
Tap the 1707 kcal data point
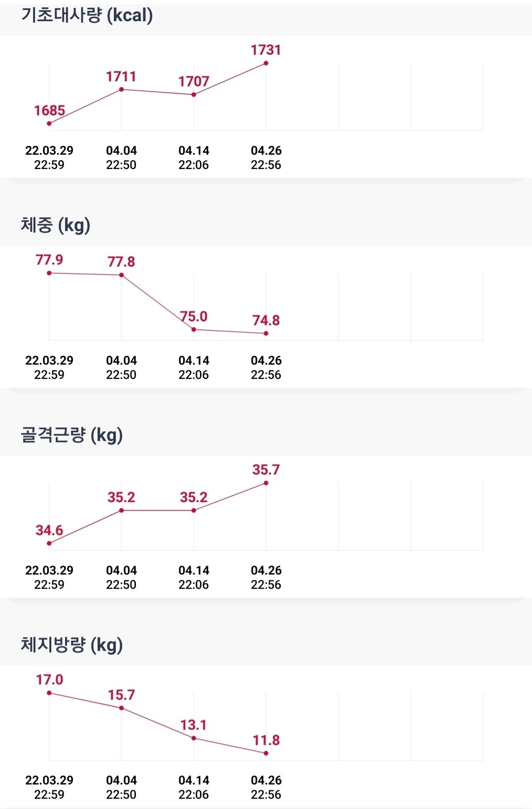click(x=194, y=95)
